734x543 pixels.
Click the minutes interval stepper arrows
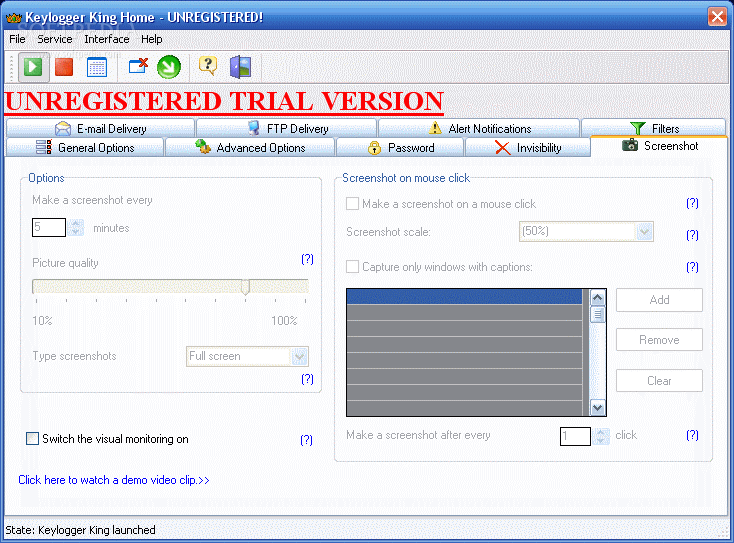76,227
